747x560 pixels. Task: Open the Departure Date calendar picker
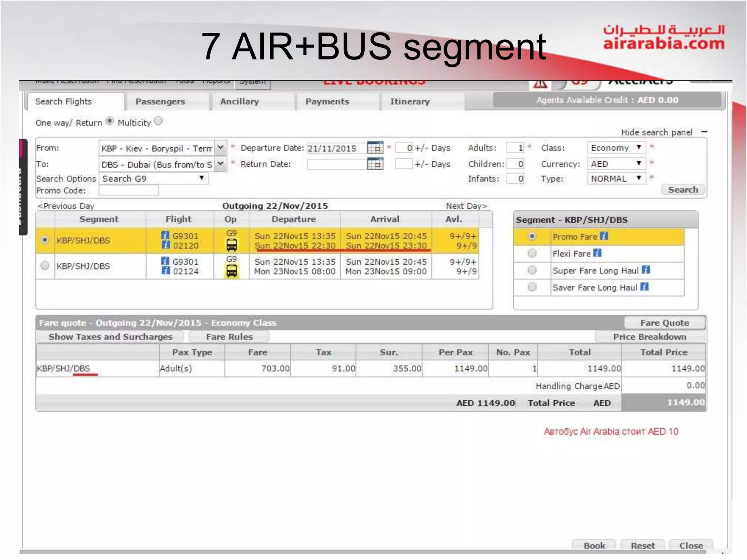[x=375, y=148]
